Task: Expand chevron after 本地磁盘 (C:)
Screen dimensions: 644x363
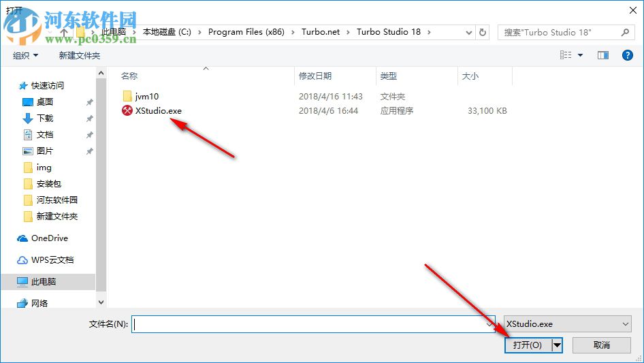Action: pyautogui.click(x=199, y=32)
